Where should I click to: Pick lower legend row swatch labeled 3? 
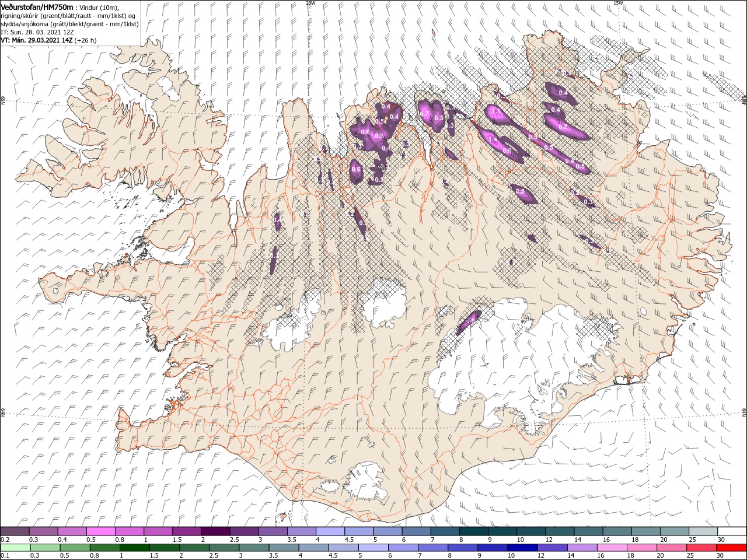[x=253, y=548]
